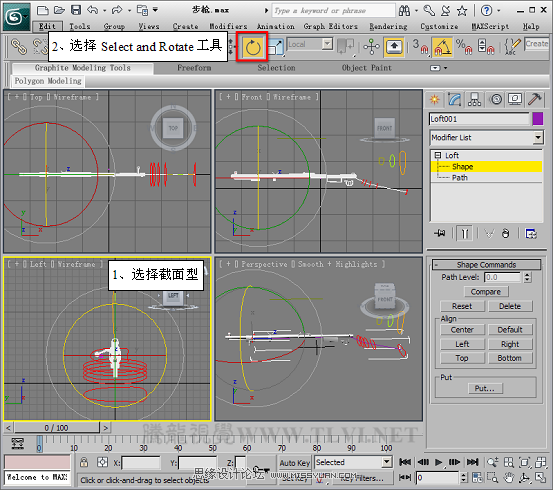Click the purple object color swatch

point(538,119)
